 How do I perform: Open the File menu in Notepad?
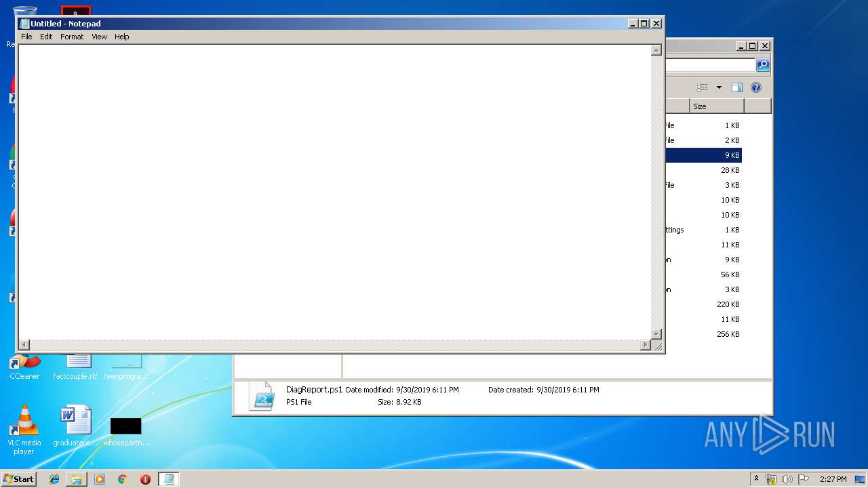coord(26,37)
